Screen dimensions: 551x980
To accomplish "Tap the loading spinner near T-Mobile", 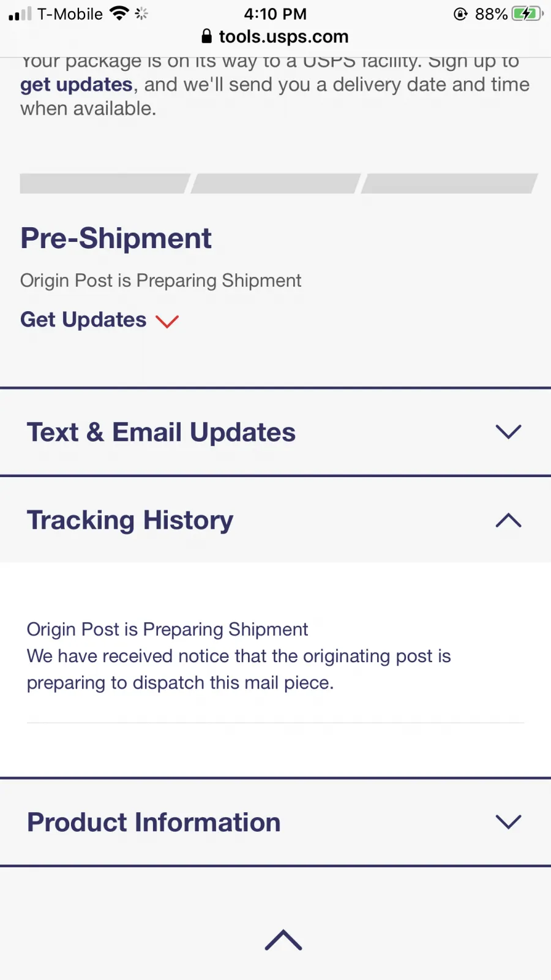I will [x=141, y=13].
